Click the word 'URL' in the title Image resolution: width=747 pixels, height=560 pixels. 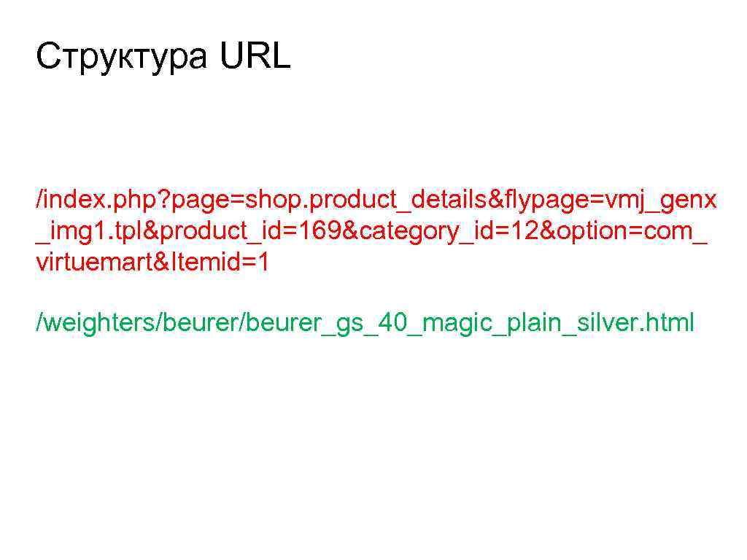tap(255, 55)
